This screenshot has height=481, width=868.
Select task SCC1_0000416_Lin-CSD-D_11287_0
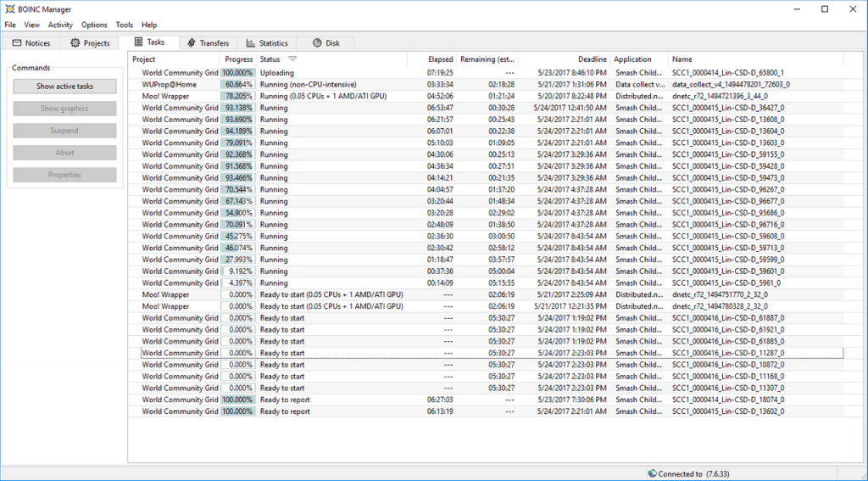(486, 353)
